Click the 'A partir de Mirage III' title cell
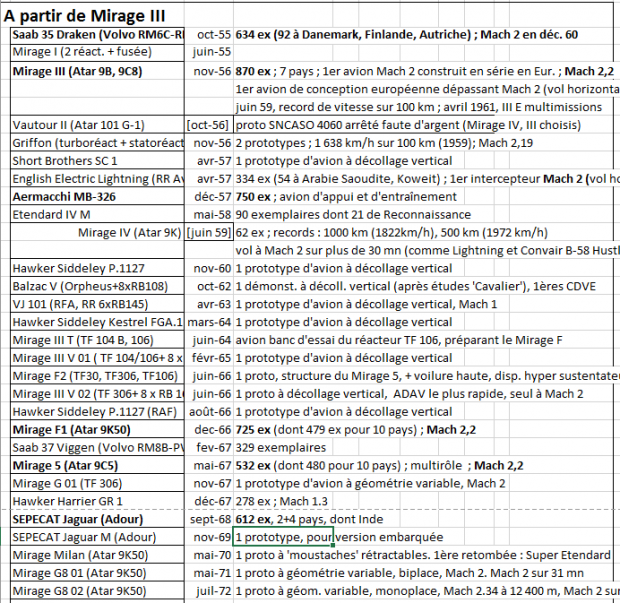The image size is (620, 603). coord(85,17)
